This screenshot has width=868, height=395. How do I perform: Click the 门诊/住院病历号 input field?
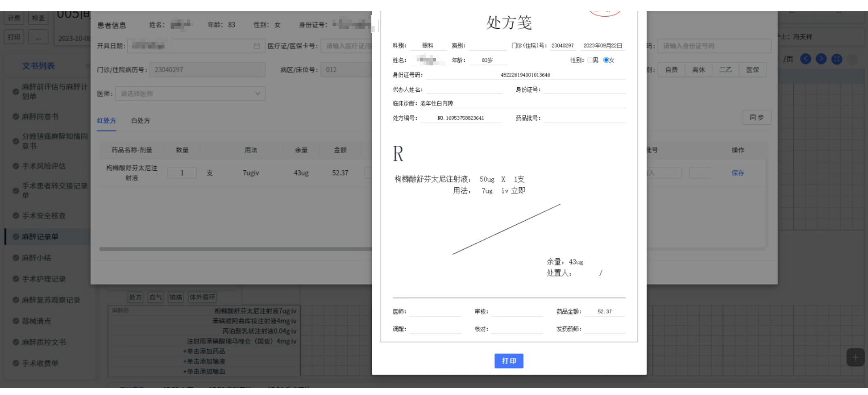207,70
